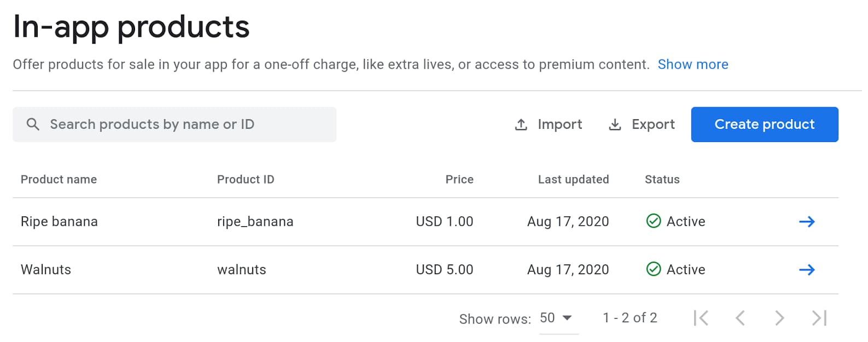Screen dimensions: 868x342
Task: Click the Import icon
Action: pos(521,125)
